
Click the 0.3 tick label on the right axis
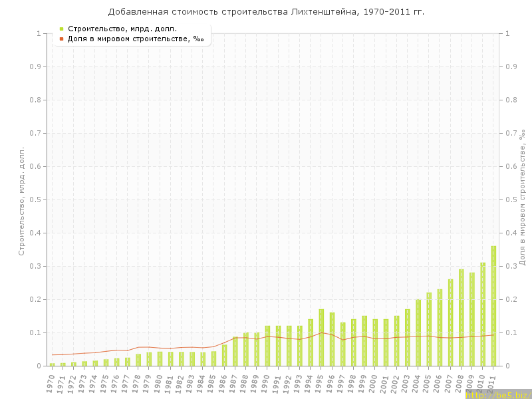[x=512, y=266]
